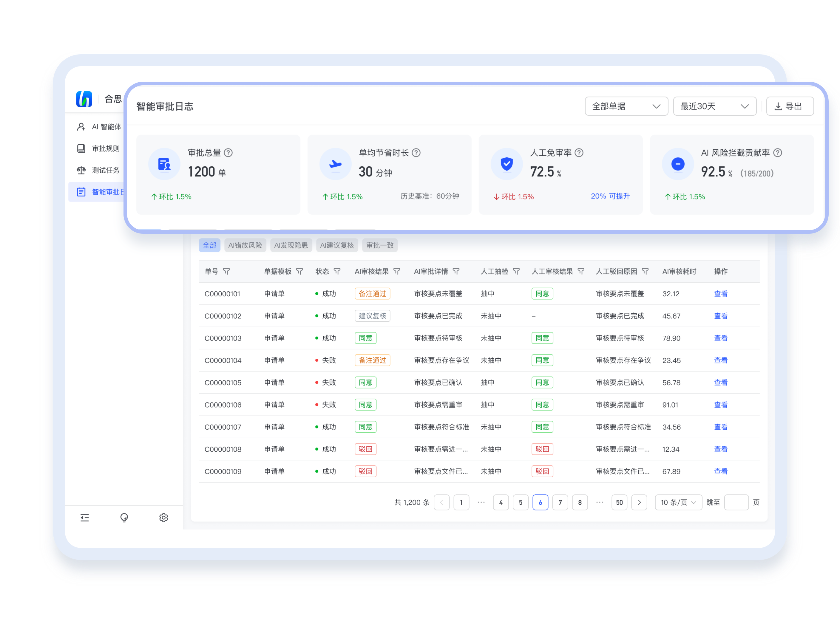
Task: Click 查看 for order C00000101
Action: 721,294
